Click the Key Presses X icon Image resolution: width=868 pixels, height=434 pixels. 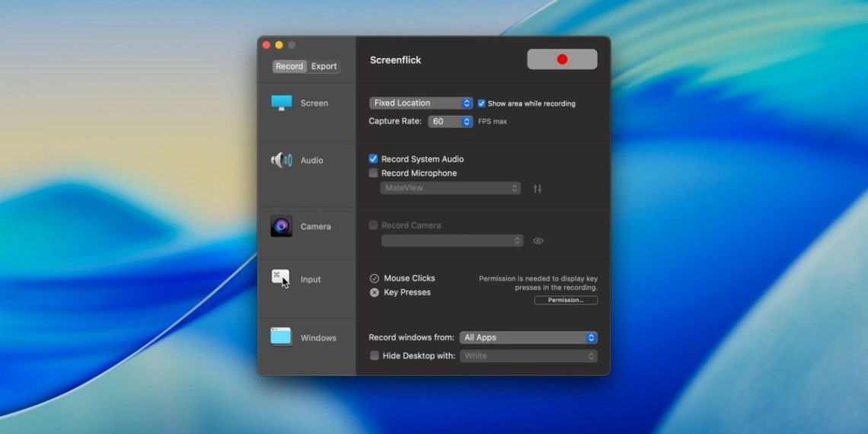click(x=375, y=292)
